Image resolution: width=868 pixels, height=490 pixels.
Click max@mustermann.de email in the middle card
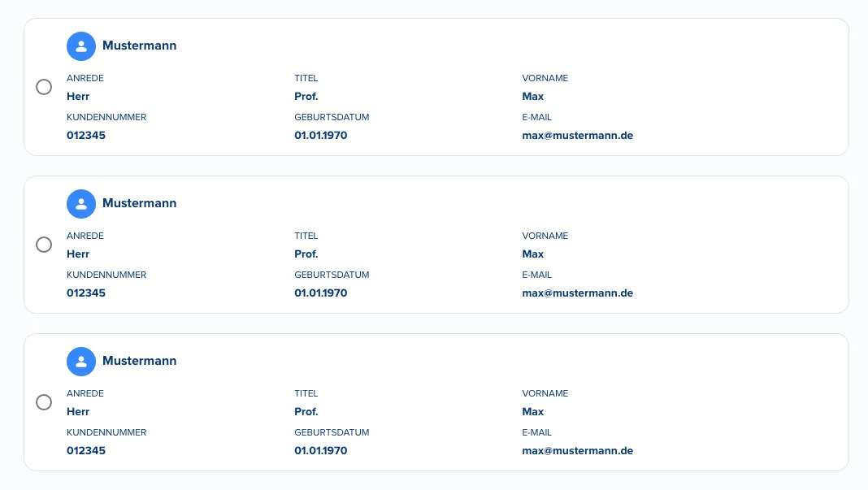(577, 293)
